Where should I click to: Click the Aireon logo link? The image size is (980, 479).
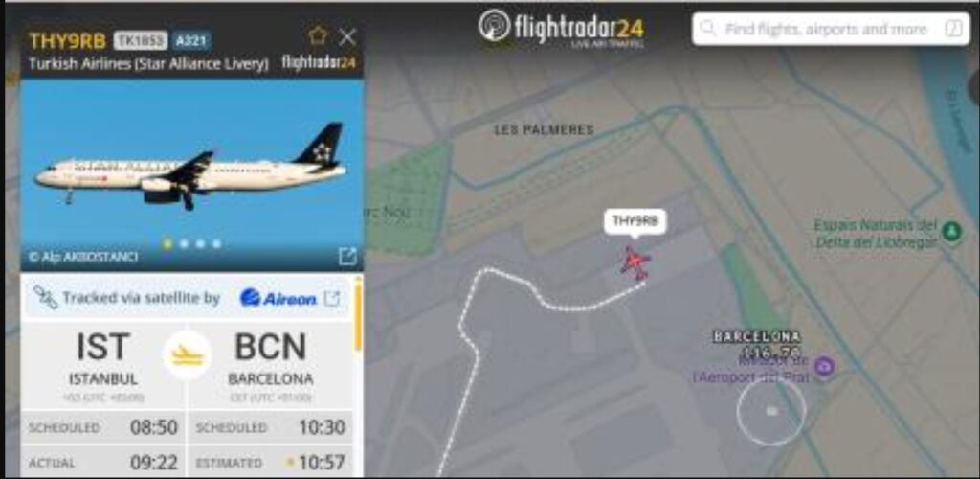[278, 299]
